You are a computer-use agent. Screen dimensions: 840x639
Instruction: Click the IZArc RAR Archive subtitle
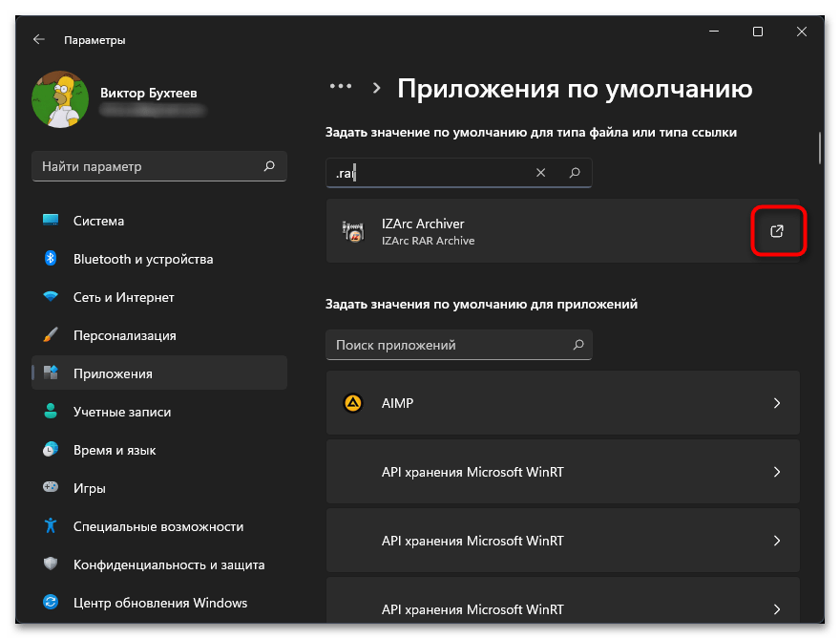(x=428, y=241)
